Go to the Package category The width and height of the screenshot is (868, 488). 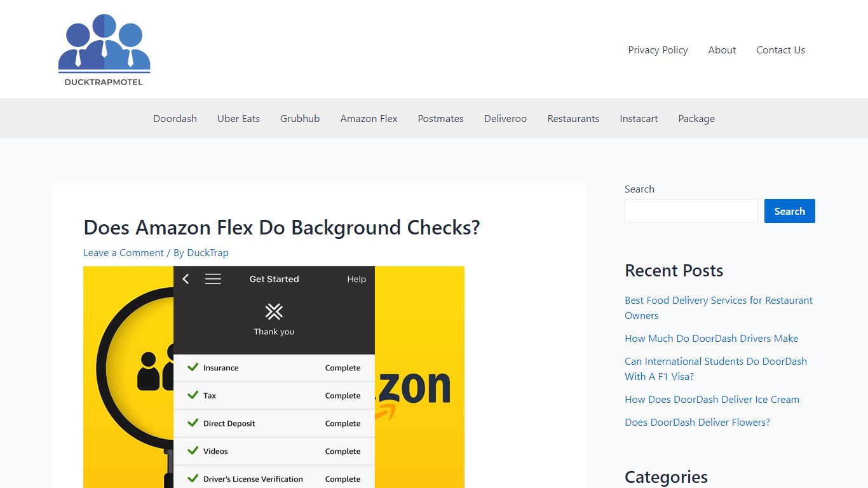(696, 118)
